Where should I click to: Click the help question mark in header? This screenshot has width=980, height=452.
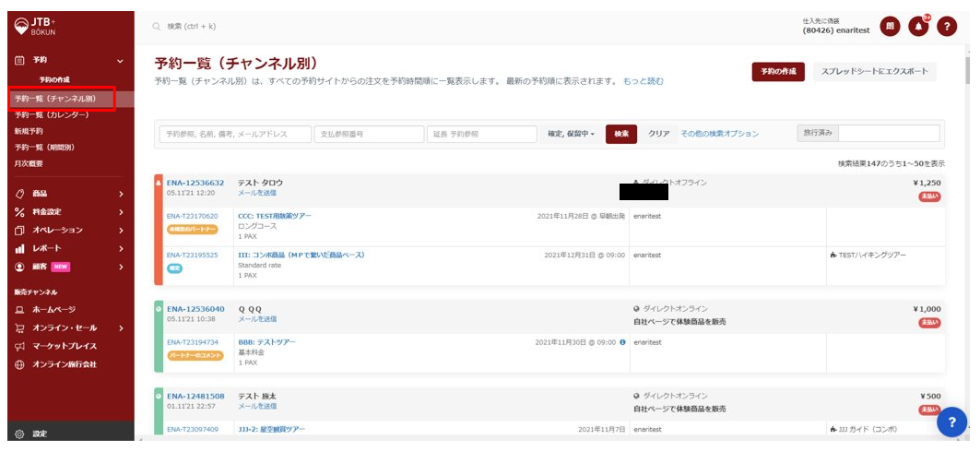point(947,27)
